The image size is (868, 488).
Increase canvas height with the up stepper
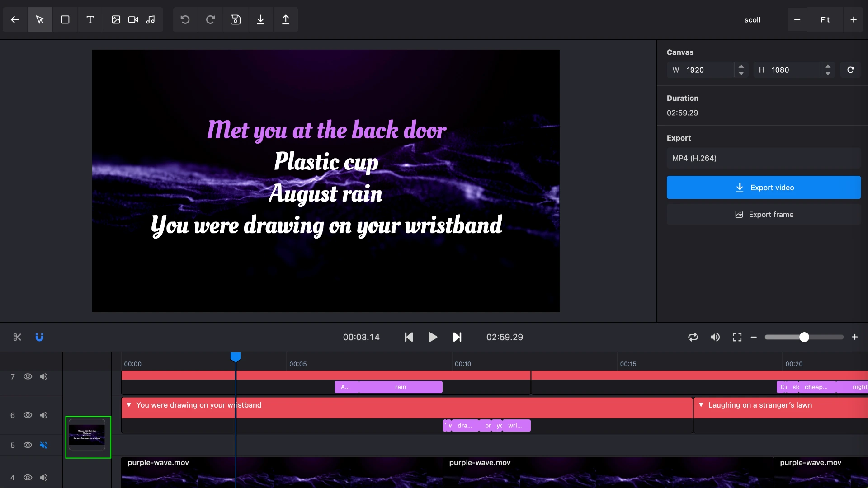[x=828, y=66]
